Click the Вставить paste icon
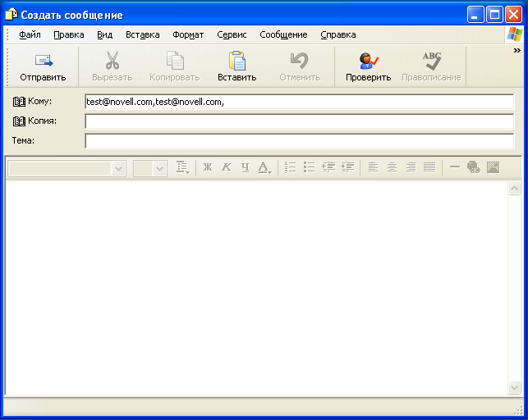The width and height of the screenshot is (528, 420). click(237, 60)
